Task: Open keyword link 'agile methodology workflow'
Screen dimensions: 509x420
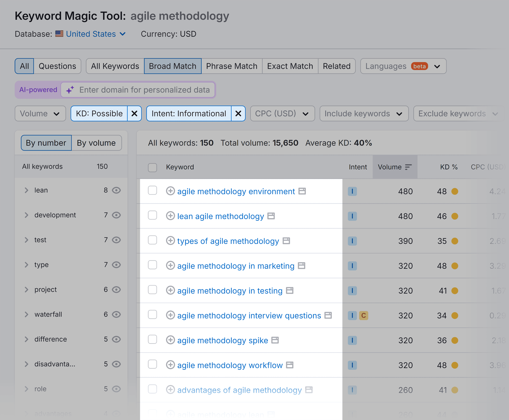Action: point(230,365)
